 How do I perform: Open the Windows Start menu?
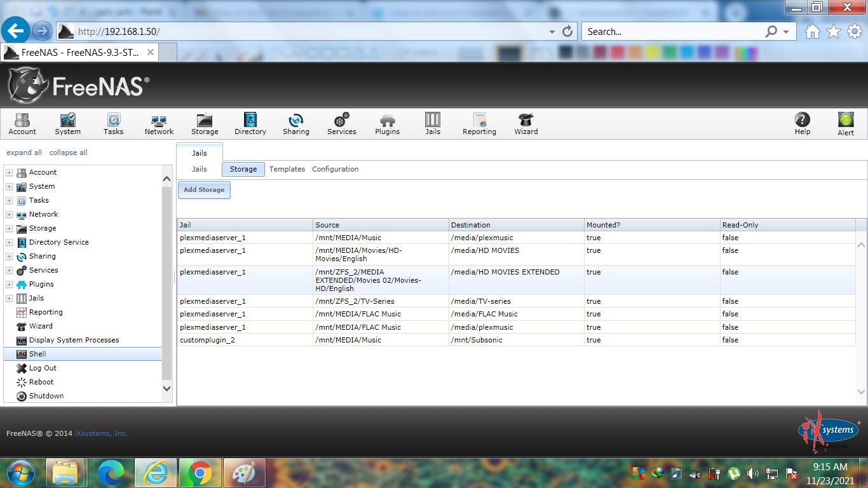21,473
